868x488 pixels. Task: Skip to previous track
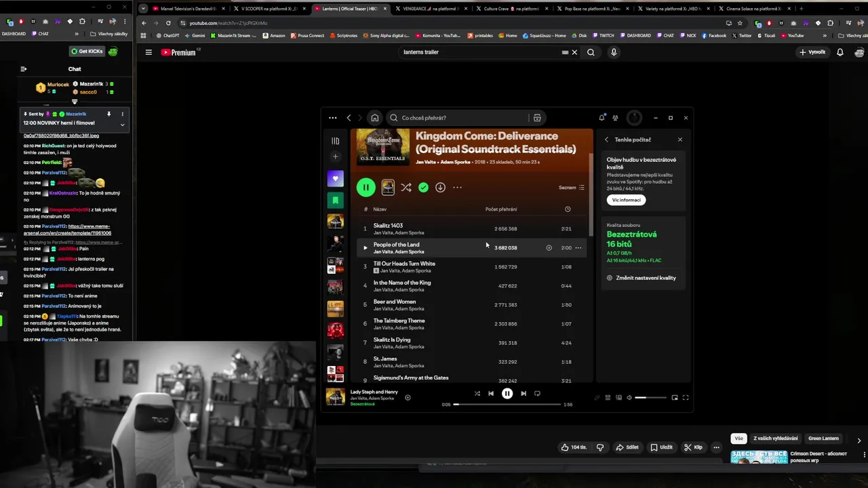(491, 393)
